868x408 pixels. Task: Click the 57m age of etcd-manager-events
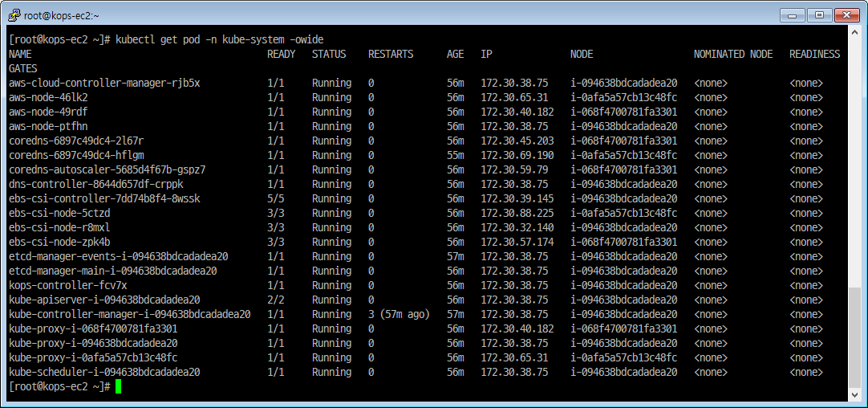pyautogui.click(x=456, y=256)
